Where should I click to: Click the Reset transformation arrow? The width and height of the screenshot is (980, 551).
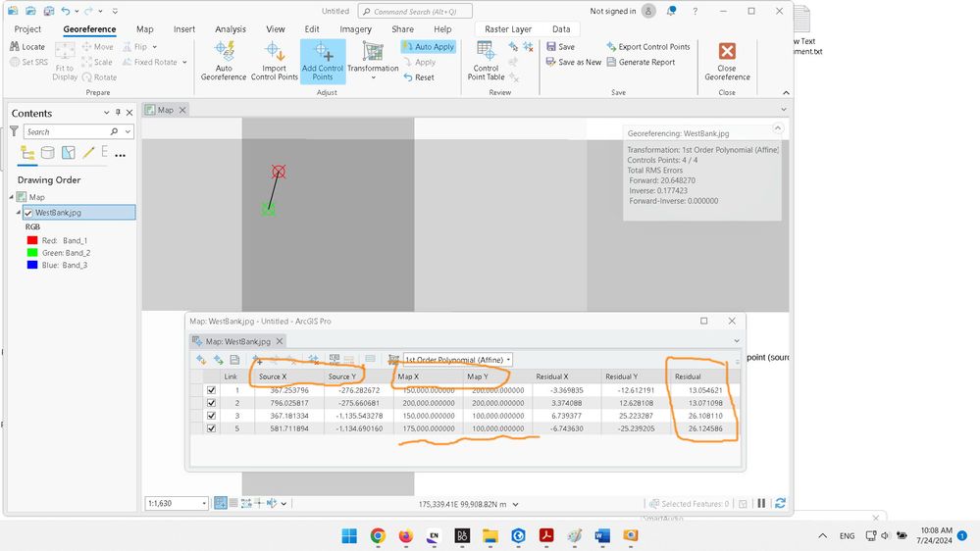(419, 77)
